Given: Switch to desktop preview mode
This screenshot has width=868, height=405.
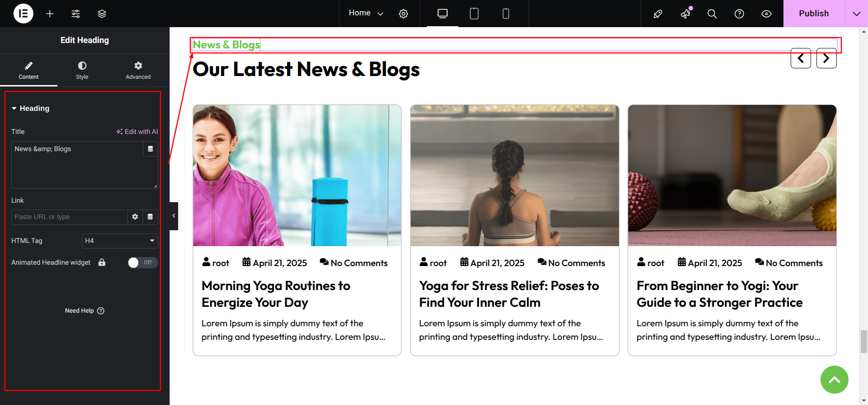Looking at the screenshot, I should [x=443, y=14].
